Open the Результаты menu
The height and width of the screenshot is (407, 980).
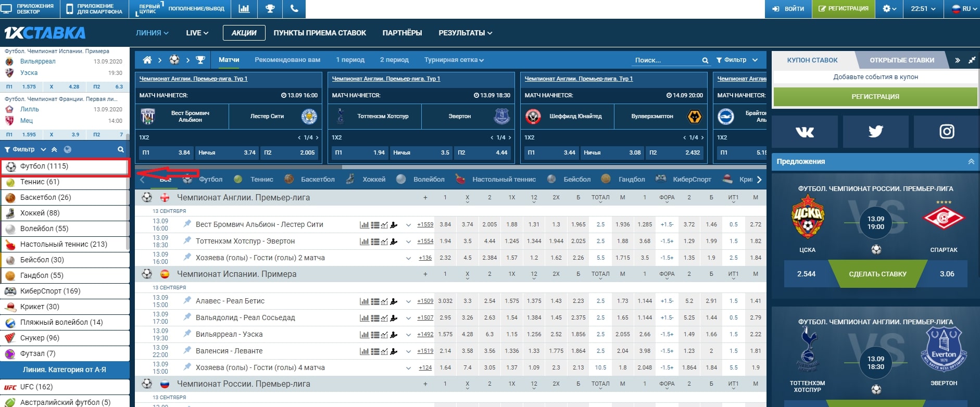pos(465,33)
